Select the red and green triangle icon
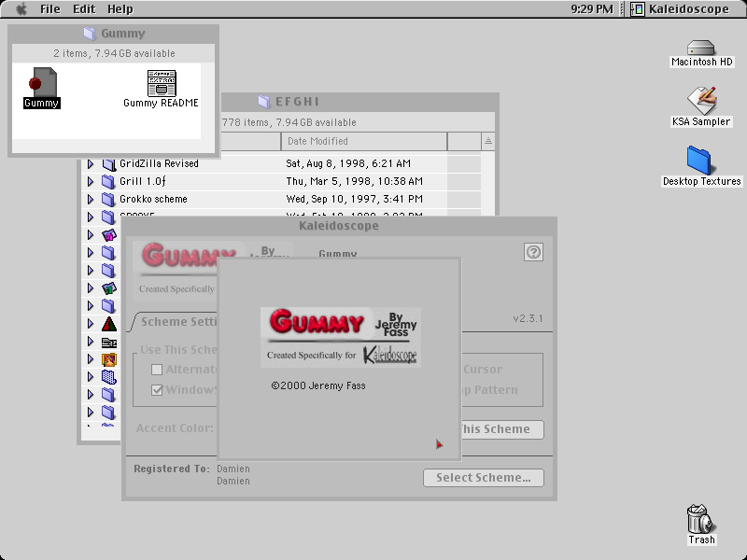The height and width of the screenshot is (560, 747). point(109,324)
